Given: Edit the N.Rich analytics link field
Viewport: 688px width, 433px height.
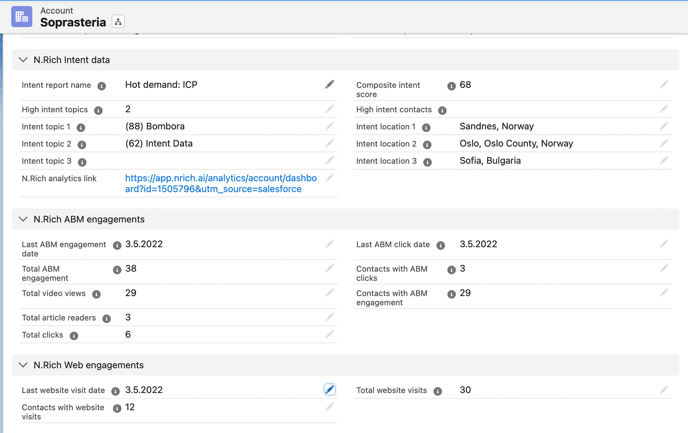Looking at the screenshot, I should (330, 178).
